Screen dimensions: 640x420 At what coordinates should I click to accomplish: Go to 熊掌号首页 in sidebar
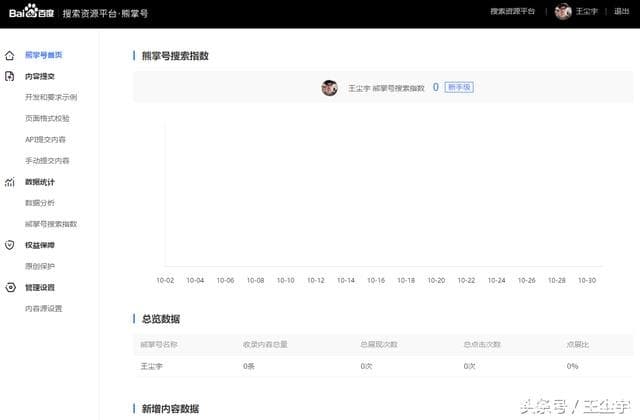pos(44,55)
